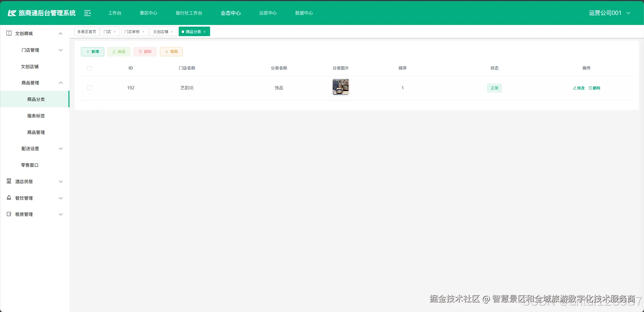This screenshot has height=312, width=644.
Task: Click the 删除 toolbar button
Action: tap(145, 52)
